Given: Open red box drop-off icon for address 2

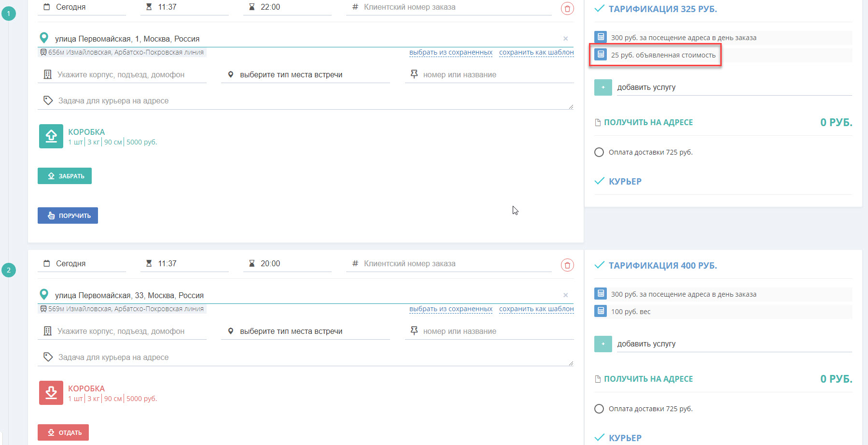Looking at the screenshot, I should [x=51, y=393].
